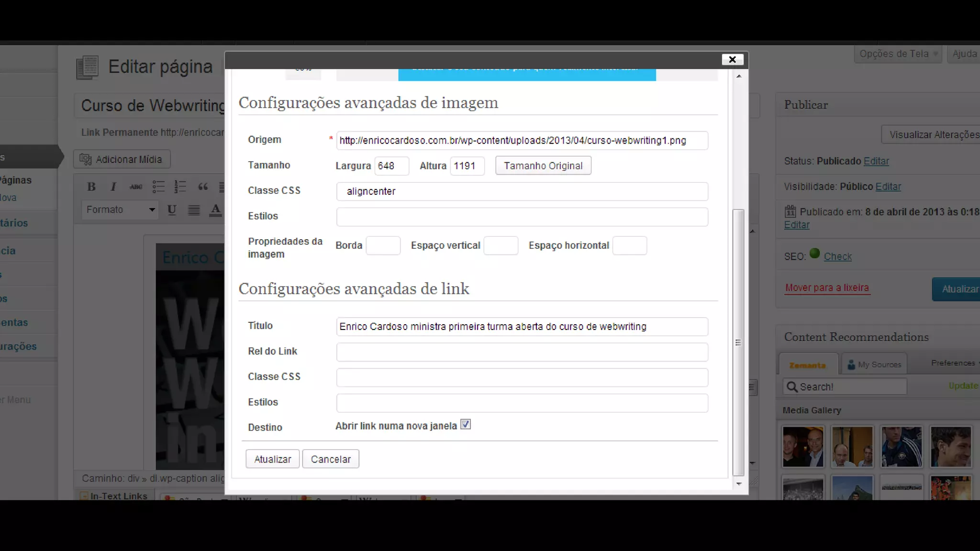The width and height of the screenshot is (980, 551).
Task: Select the Zemanta tab
Action: [808, 365]
